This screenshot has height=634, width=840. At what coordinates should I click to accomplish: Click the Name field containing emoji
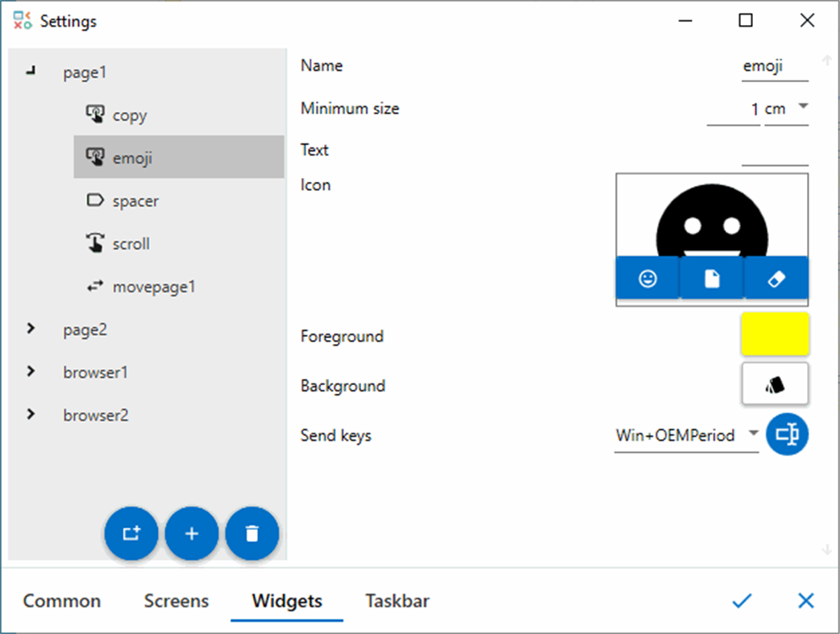pos(772,65)
